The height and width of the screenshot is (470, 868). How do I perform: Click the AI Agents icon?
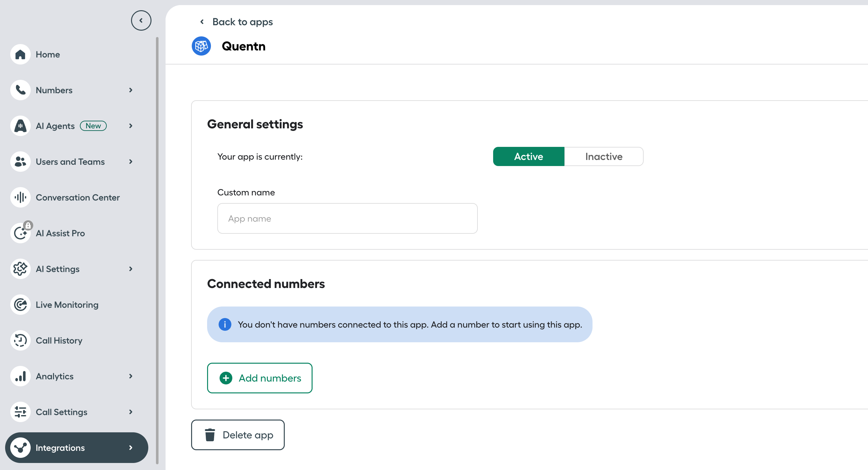click(x=20, y=126)
